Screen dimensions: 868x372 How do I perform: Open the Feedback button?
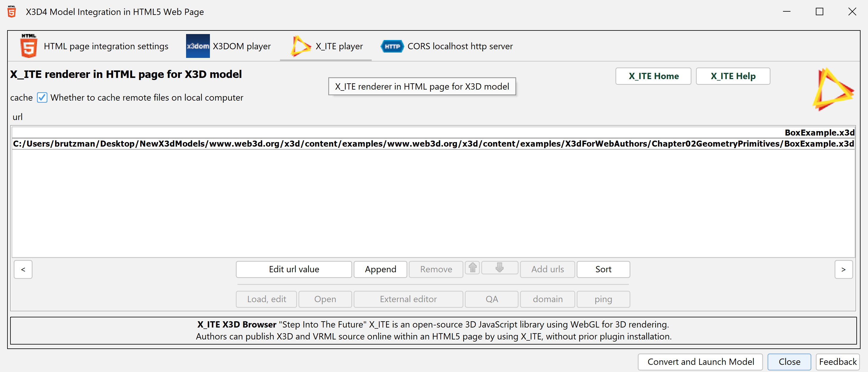click(838, 362)
